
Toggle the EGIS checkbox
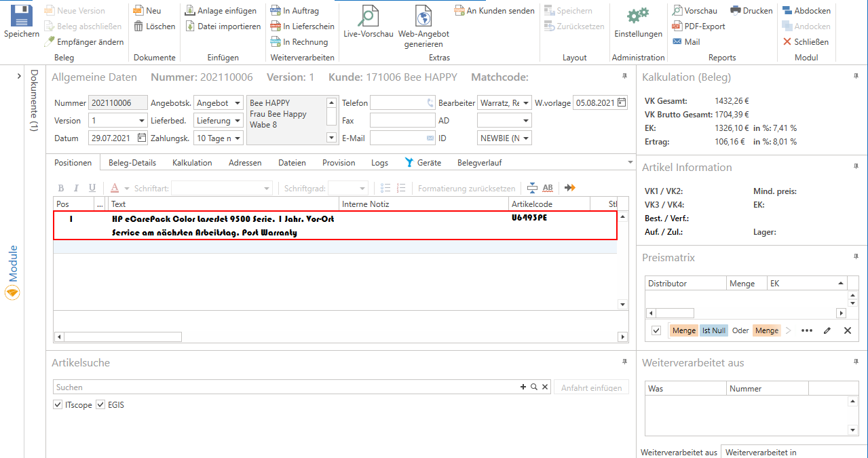click(x=100, y=405)
